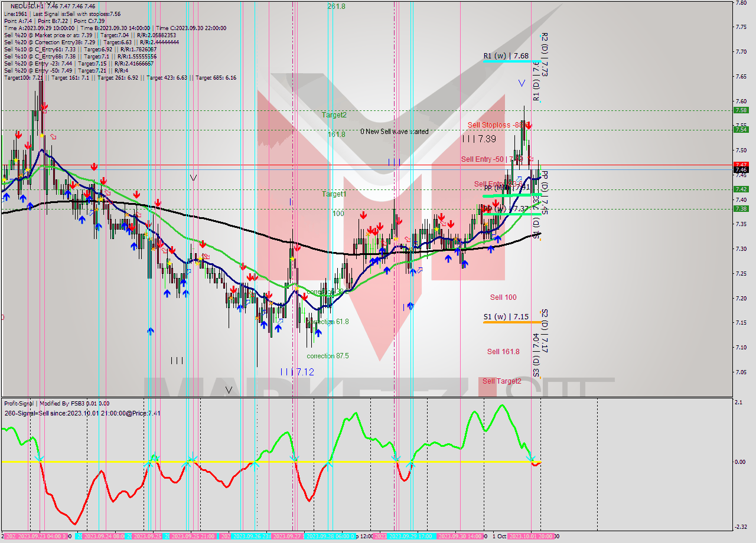Click the 'correction 87.5' label
This screenshot has height=543, width=756.
click(x=328, y=356)
